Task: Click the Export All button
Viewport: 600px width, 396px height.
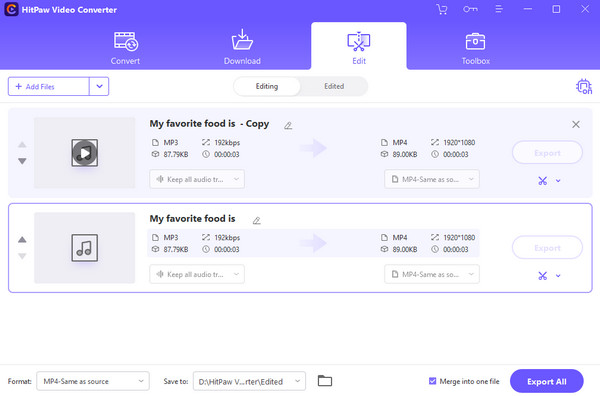Action: [x=546, y=381]
